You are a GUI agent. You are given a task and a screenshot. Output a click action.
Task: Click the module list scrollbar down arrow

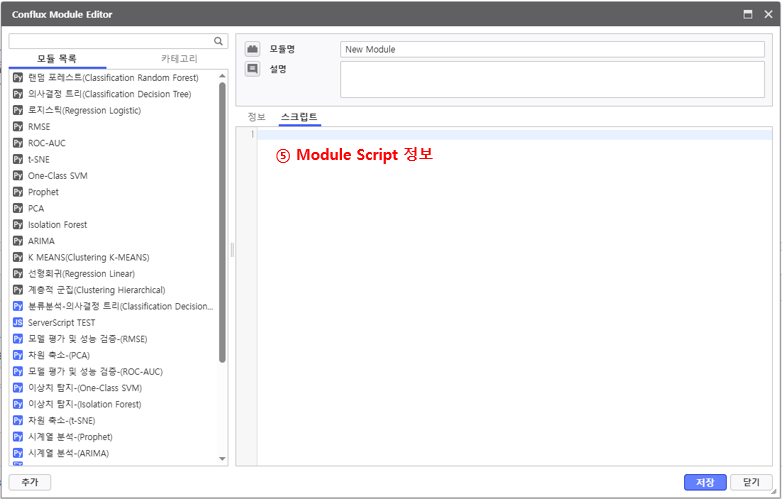point(222,459)
